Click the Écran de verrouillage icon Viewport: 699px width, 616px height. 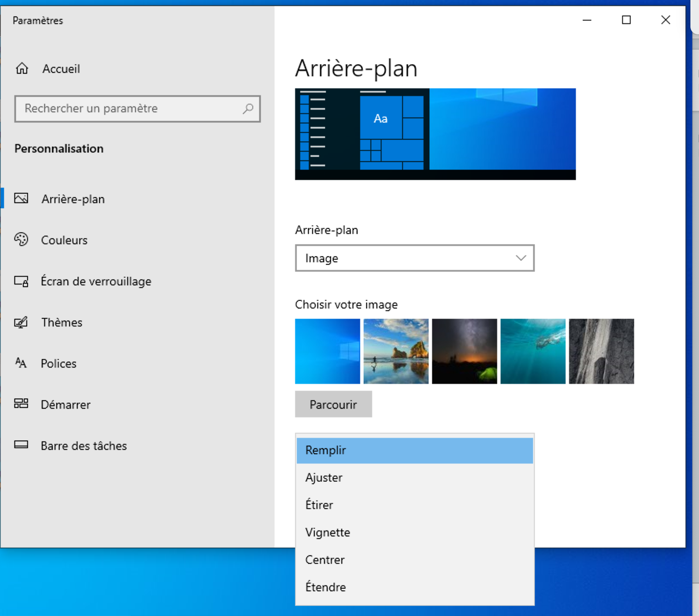[21, 281]
